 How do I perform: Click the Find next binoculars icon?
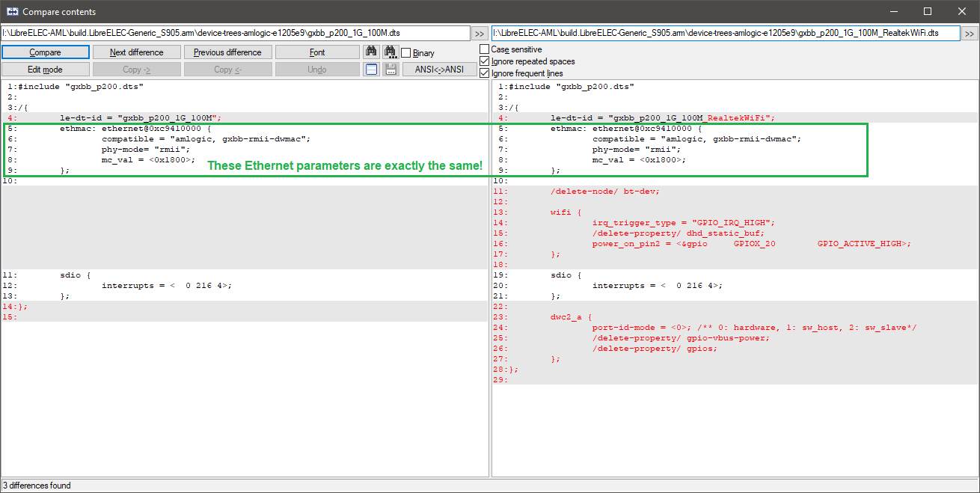(x=391, y=52)
